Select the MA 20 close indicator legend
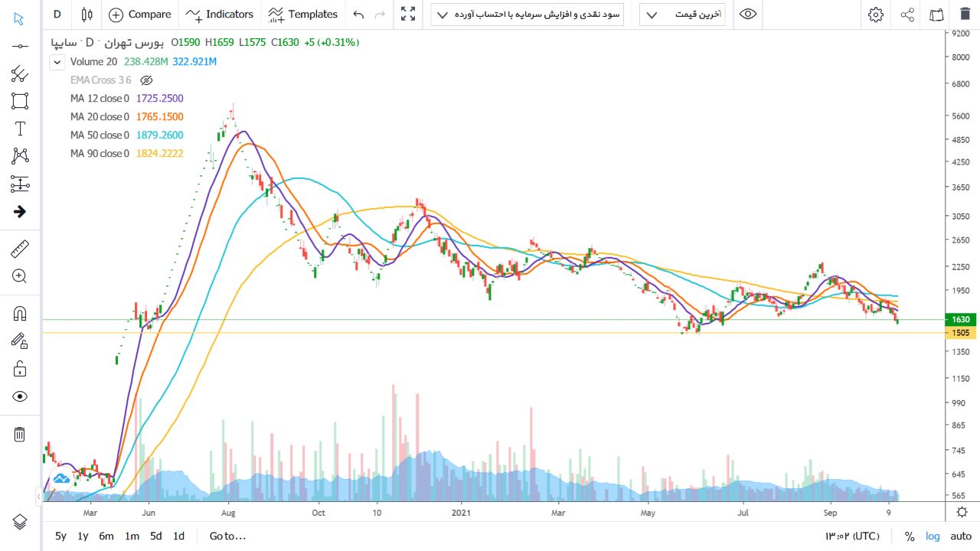980x551 pixels. coord(126,117)
